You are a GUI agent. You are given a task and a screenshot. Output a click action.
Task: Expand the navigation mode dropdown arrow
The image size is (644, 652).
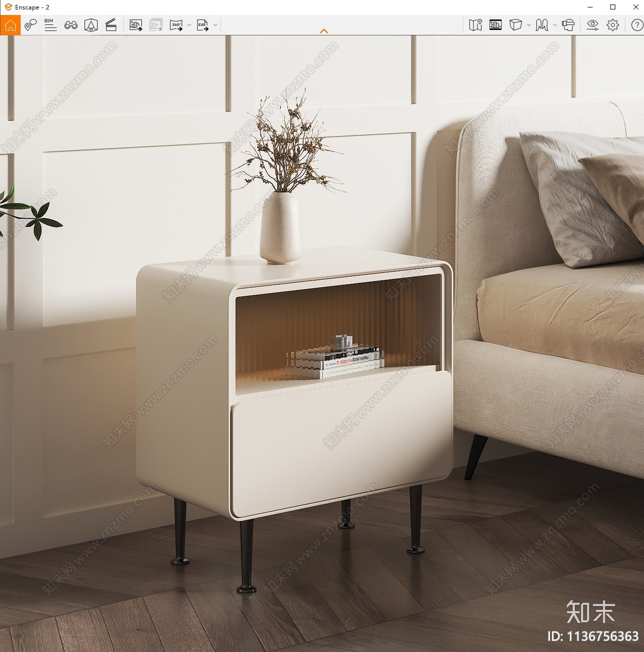pyautogui.click(x=555, y=25)
